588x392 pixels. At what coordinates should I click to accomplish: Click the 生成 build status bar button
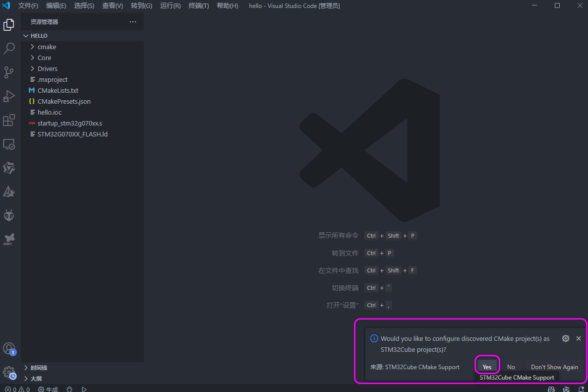coord(48,390)
